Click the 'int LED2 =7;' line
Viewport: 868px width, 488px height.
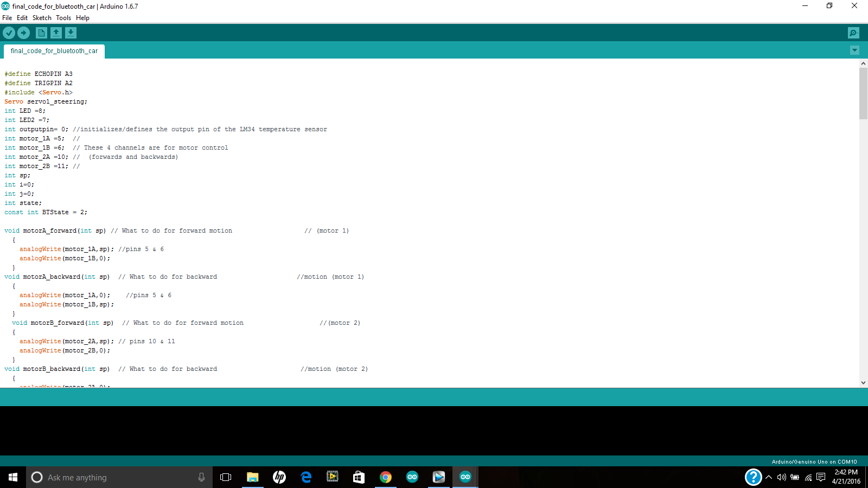click(27, 120)
